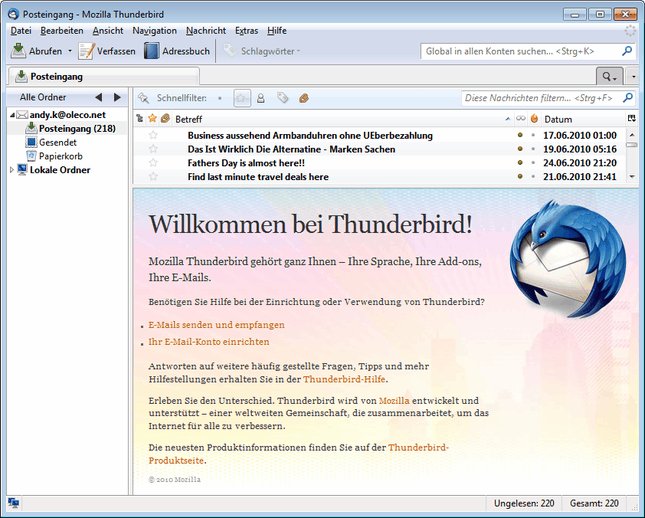Screen dimensions: 645x518
Task: Star the Fathers Day message
Action: click(x=153, y=163)
